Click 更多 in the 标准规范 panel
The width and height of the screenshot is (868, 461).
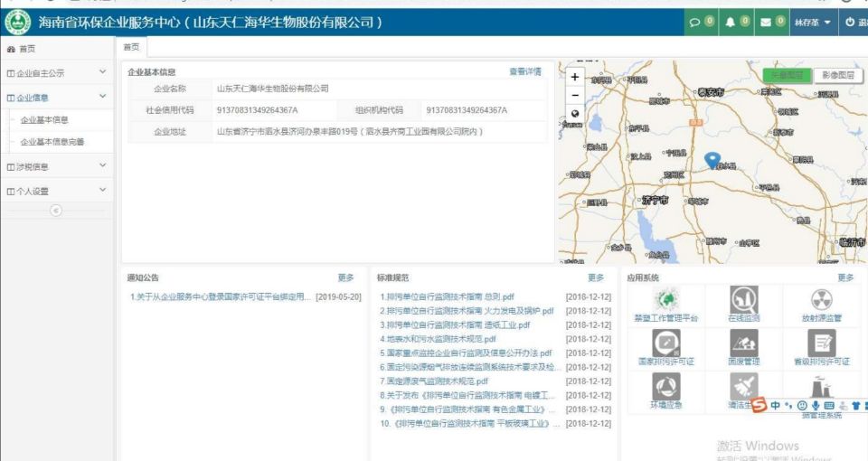point(596,278)
